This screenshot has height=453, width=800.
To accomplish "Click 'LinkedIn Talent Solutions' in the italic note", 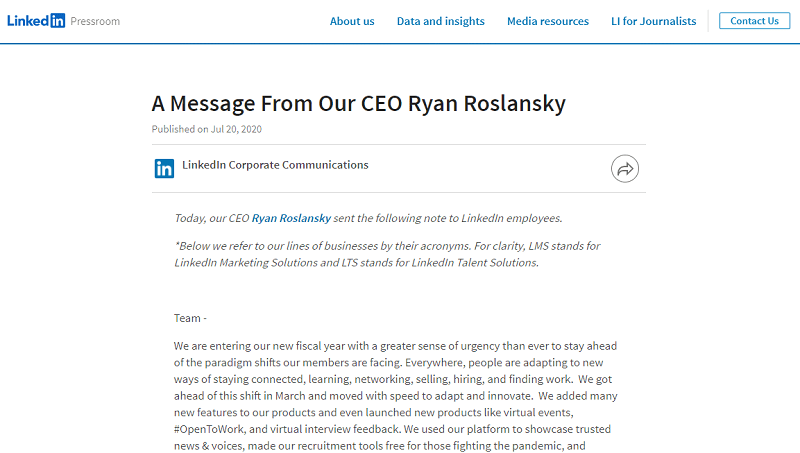I will tap(474, 262).
